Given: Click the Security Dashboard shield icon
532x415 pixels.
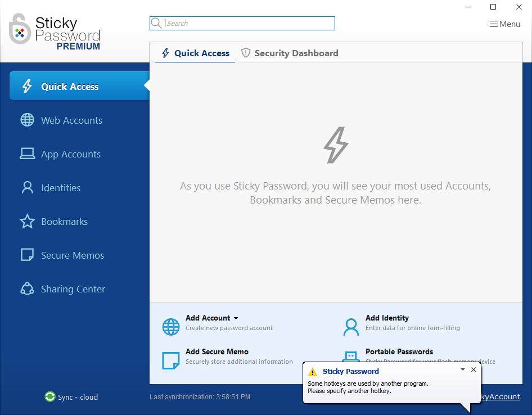Looking at the screenshot, I should pos(246,53).
